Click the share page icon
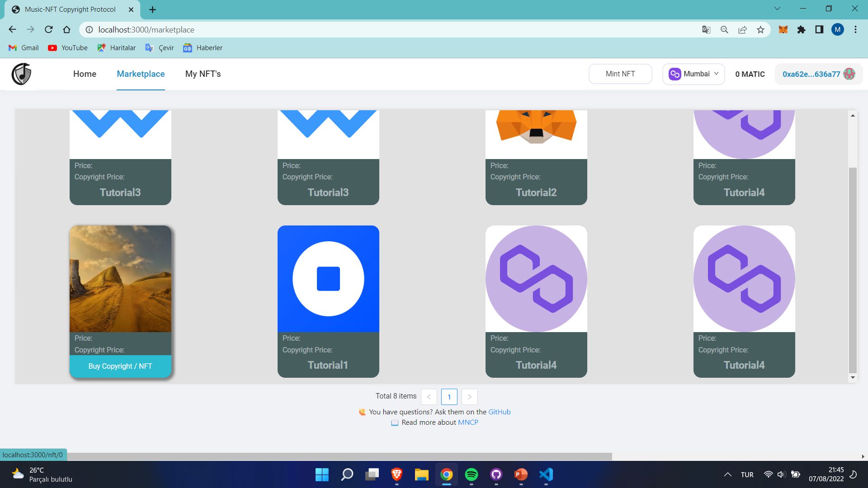This screenshot has width=868, height=488. pyautogui.click(x=742, y=29)
